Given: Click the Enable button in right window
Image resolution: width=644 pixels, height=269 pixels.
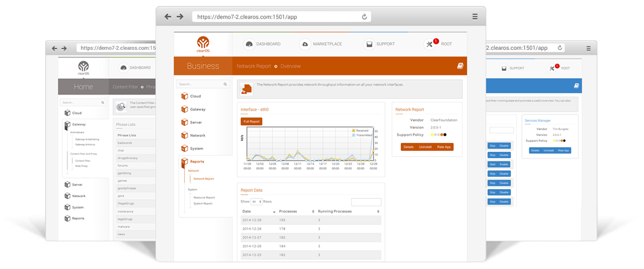Looking at the screenshot, I should click(504, 164).
